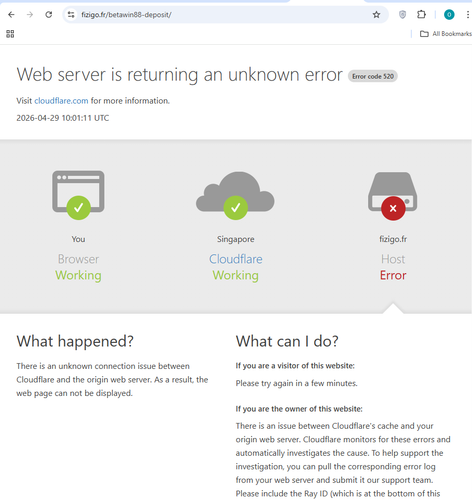Click the 'Working' status under Browser
The image size is (472, 500).
click(78, 275)
